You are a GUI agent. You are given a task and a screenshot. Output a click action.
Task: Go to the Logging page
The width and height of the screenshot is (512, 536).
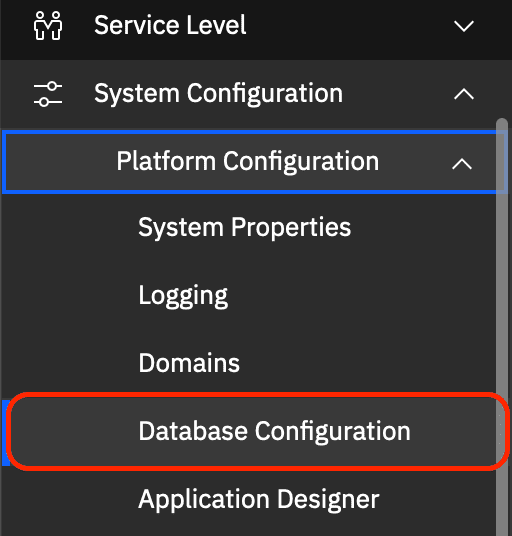click(x=183, y=296)
